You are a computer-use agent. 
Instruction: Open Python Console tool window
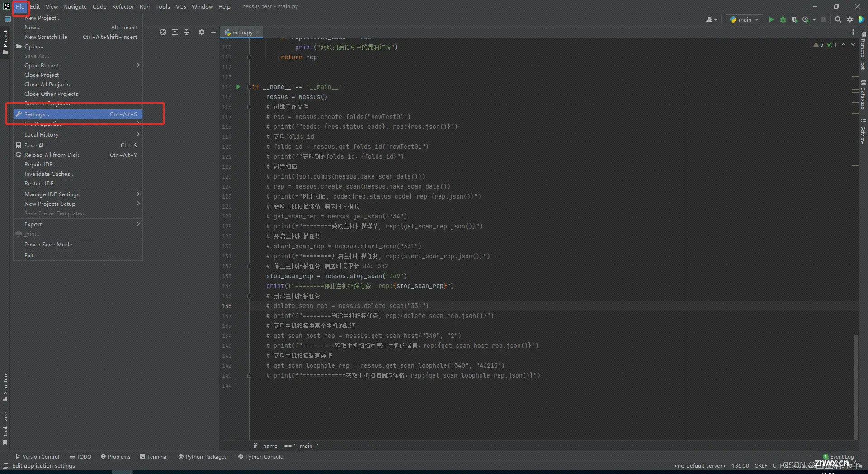[260, 457]
